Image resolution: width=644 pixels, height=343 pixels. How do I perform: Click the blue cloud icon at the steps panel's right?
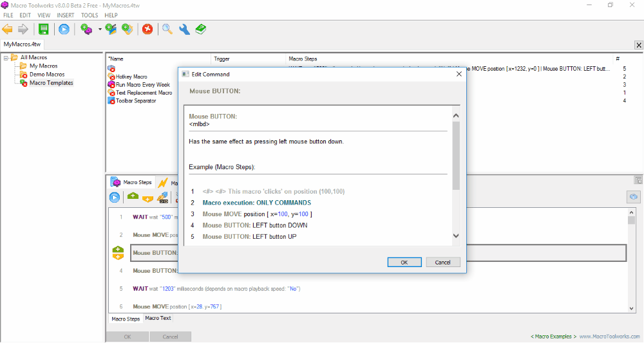coord(634,198)
